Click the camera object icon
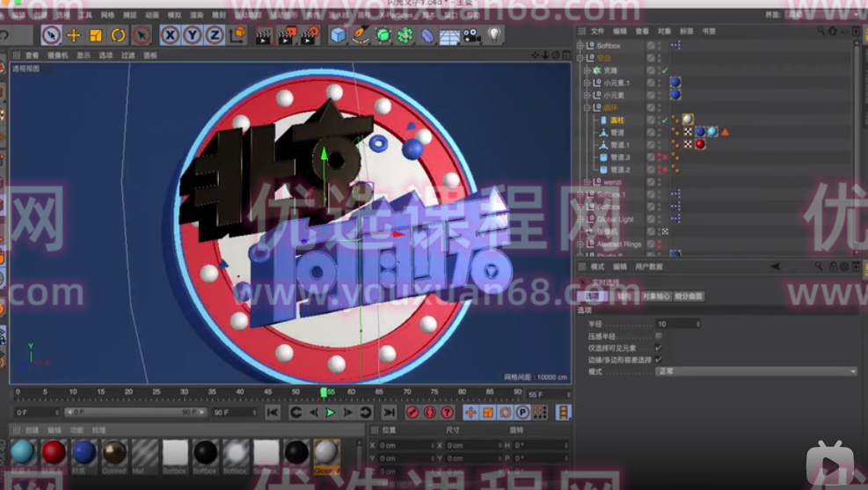This screenshot has height=490, width=868. click(471, 35)
